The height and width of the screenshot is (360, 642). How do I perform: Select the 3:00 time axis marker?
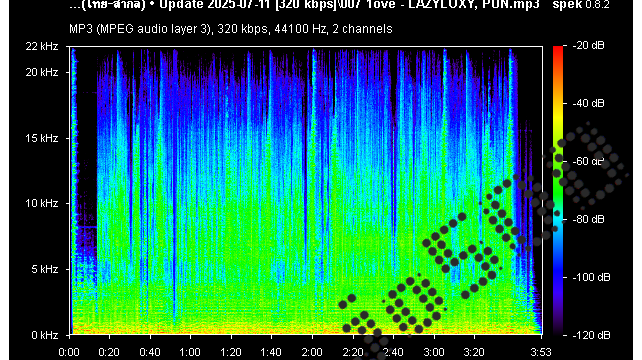pos(434,352)
